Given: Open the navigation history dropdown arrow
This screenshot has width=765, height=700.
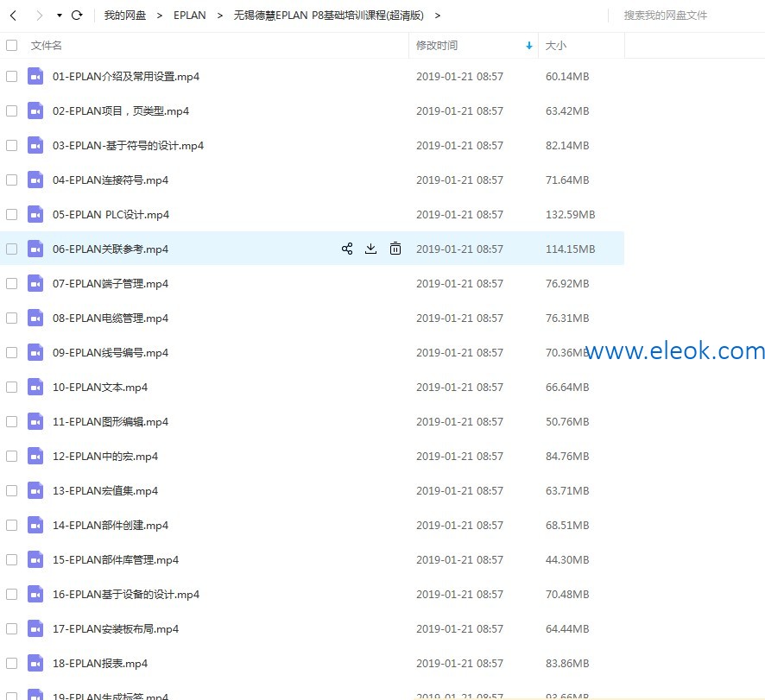Looking at the screenshot, I should (59, 16).
